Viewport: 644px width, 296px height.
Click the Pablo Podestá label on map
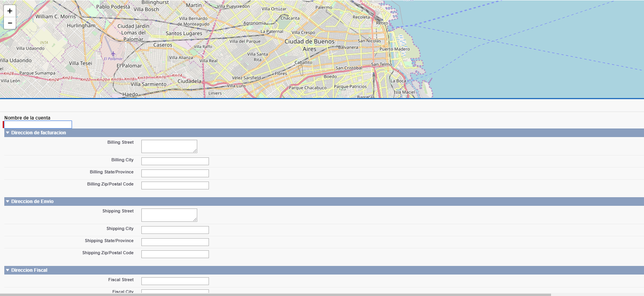click(113, 7)
